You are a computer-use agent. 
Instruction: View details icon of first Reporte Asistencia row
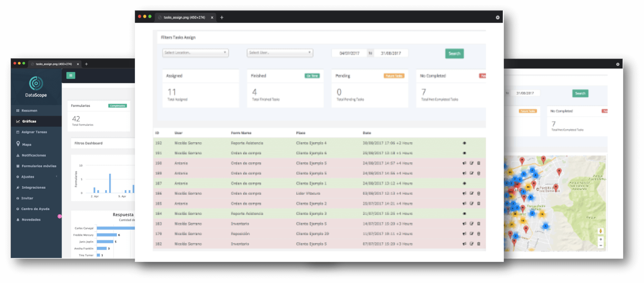464,143
